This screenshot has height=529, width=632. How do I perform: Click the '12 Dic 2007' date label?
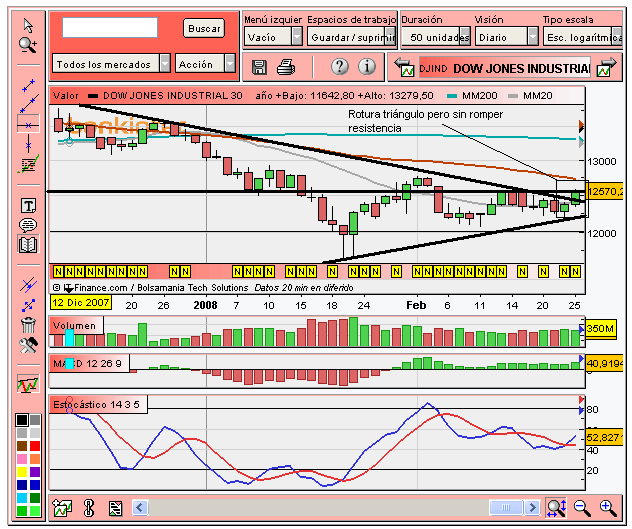(x=81, y=302)
